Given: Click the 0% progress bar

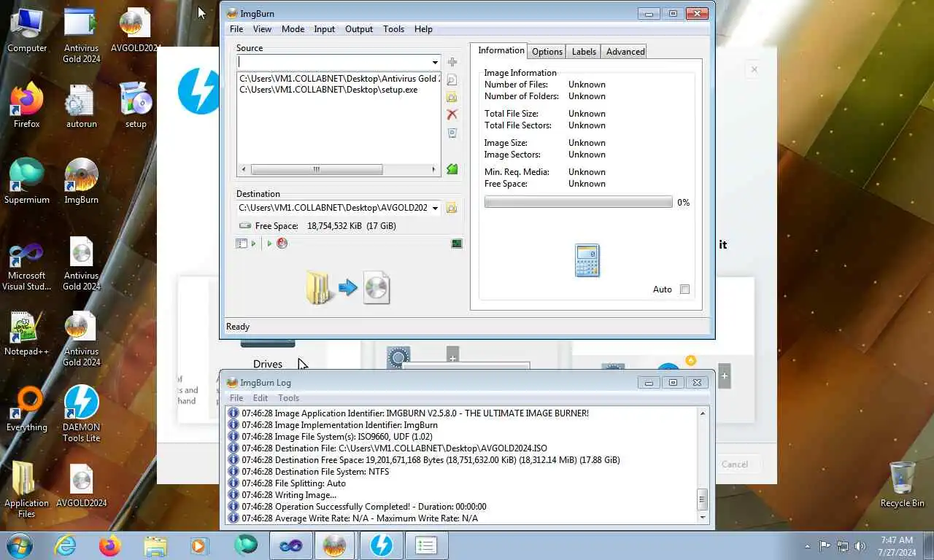Looking at the screenshot, I should tap(578, 202).
